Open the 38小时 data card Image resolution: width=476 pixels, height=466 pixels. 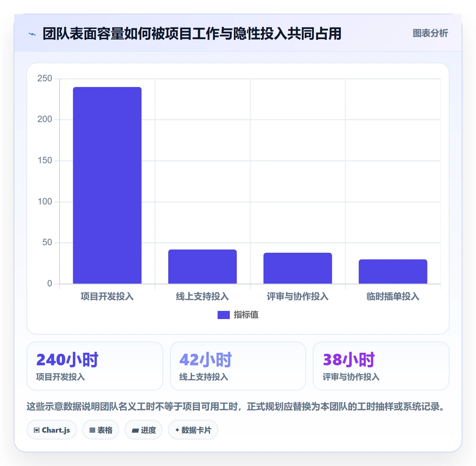click(x=381, y=366)
